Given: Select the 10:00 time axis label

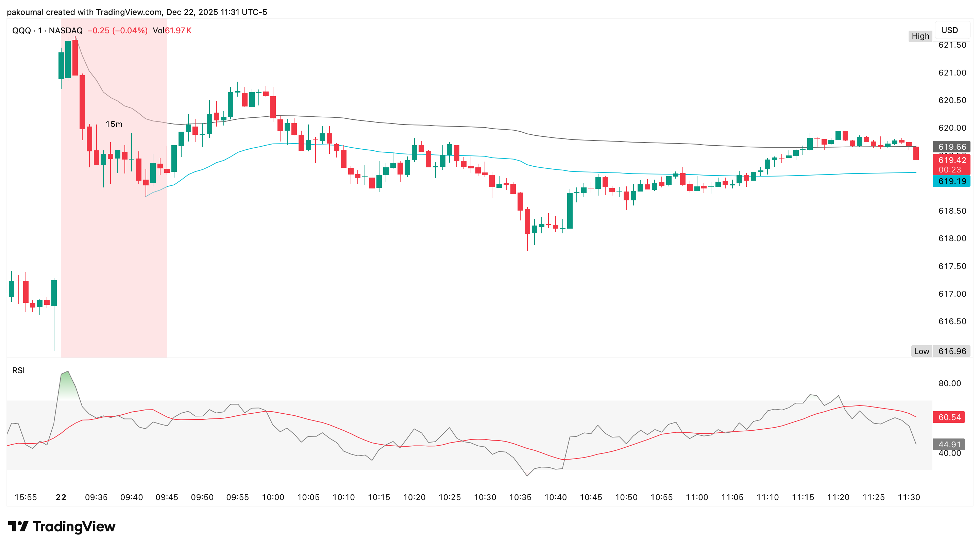Looking at the screenshot, I should pyautogui.click(x=273, y=497).
